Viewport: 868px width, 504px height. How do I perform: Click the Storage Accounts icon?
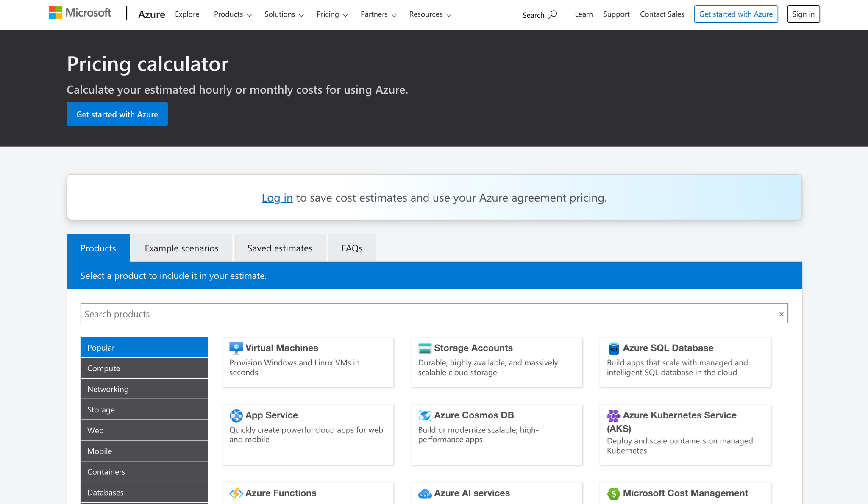pos(425,348)
